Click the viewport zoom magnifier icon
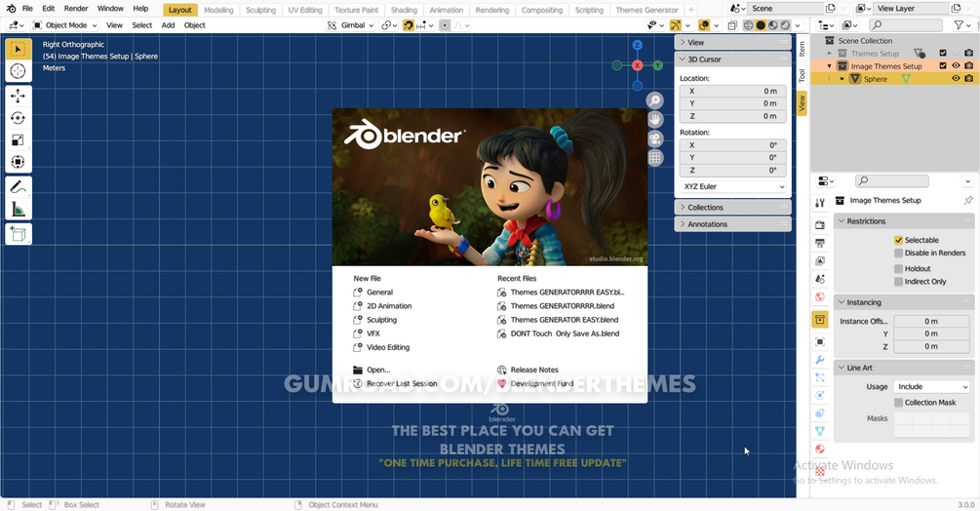The width and height of the screenshot is (980, 511). [654, 100]
